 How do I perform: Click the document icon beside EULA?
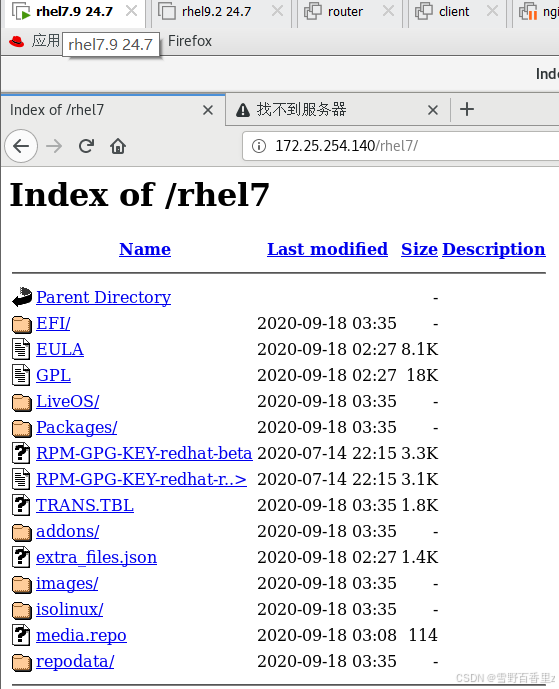(21, 349)
